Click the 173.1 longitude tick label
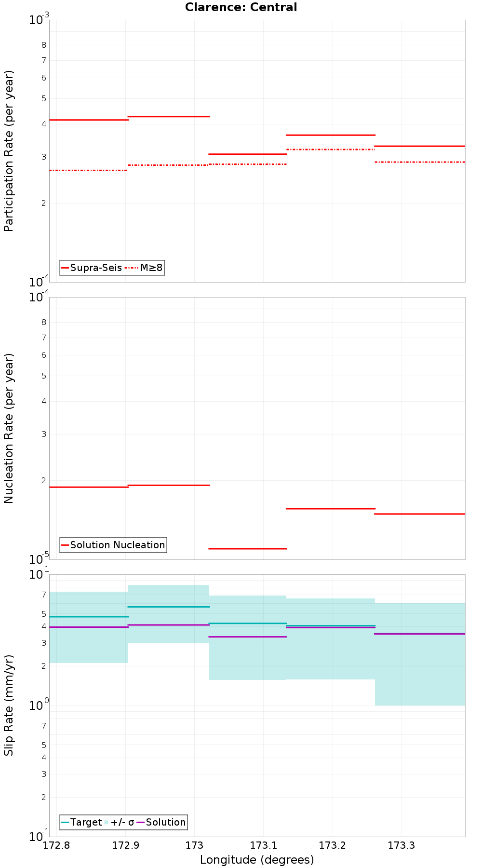The image size is (482, 868). tap(263, 845)
